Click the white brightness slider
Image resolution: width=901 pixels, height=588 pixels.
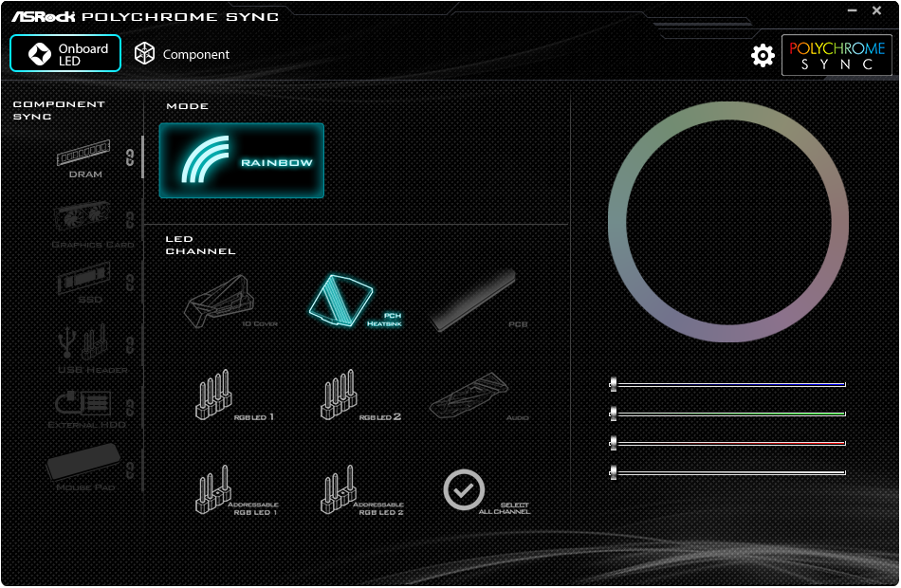[x=728, y=472]
